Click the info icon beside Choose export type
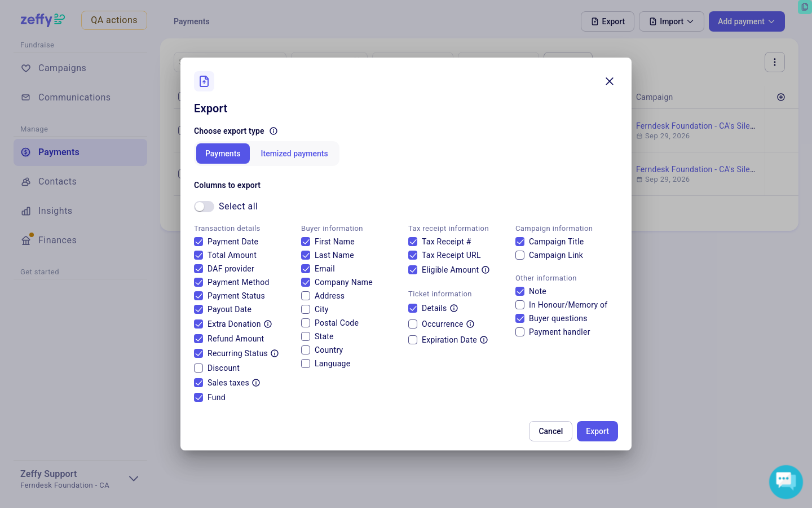 click(273, 131)
